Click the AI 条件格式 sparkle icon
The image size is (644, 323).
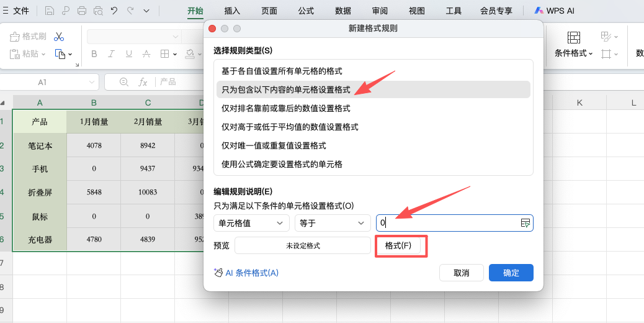pyautogui.click(x=218, y=273)
